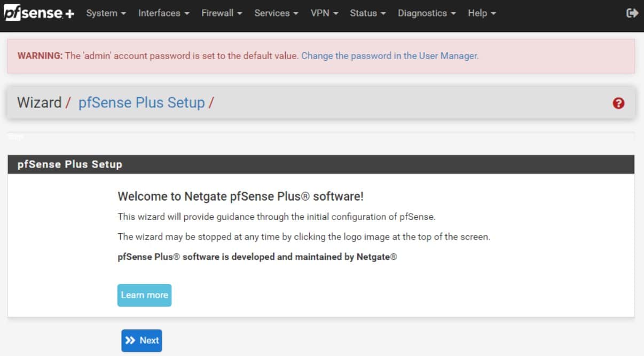Expand the dropdown caret next to System
This screenshot has height=356, width=644.
(x=122, y=14)
